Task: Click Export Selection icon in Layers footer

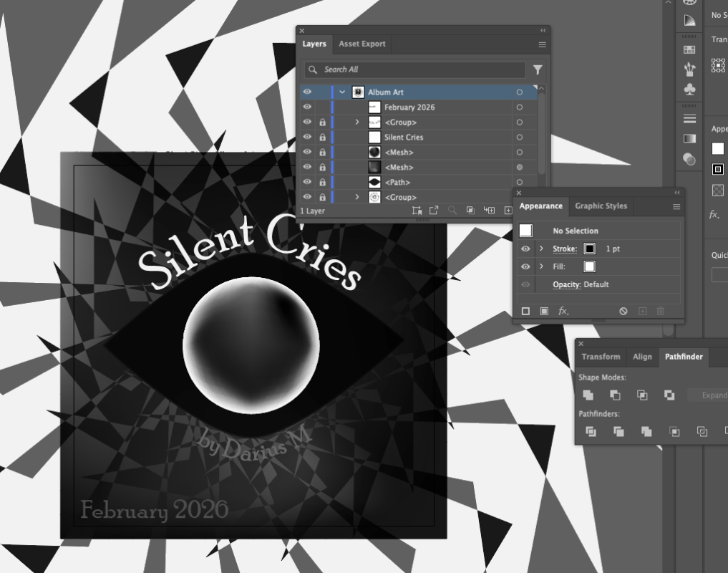Action: (x=434, y=211)
